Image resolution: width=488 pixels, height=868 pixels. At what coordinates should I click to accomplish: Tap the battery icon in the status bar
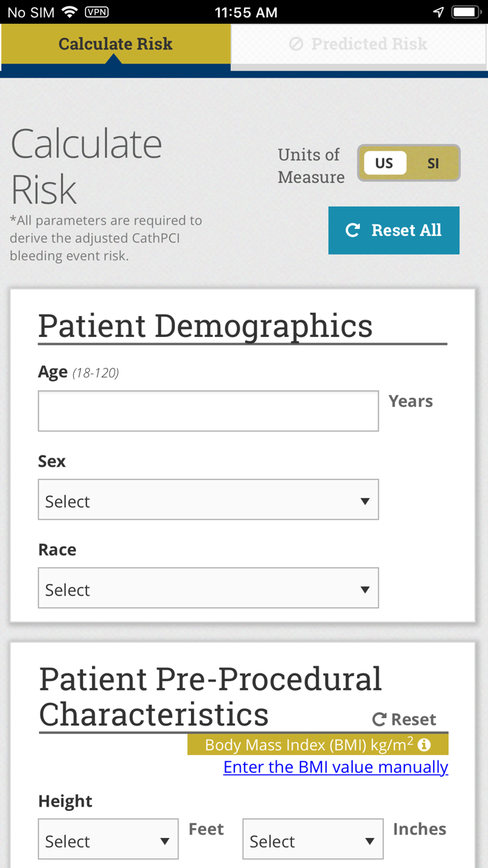tap(467, 11)
